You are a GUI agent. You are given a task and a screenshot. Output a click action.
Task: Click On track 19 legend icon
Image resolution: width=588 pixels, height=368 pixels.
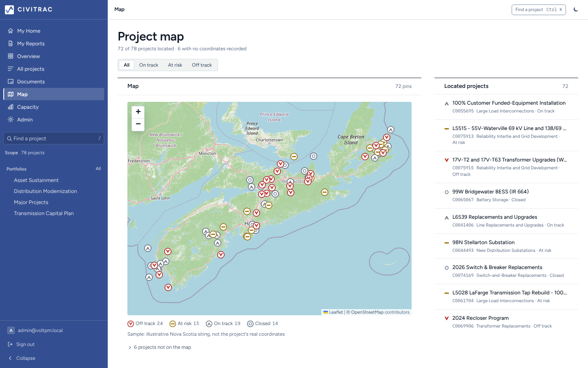tap(209, 324)
